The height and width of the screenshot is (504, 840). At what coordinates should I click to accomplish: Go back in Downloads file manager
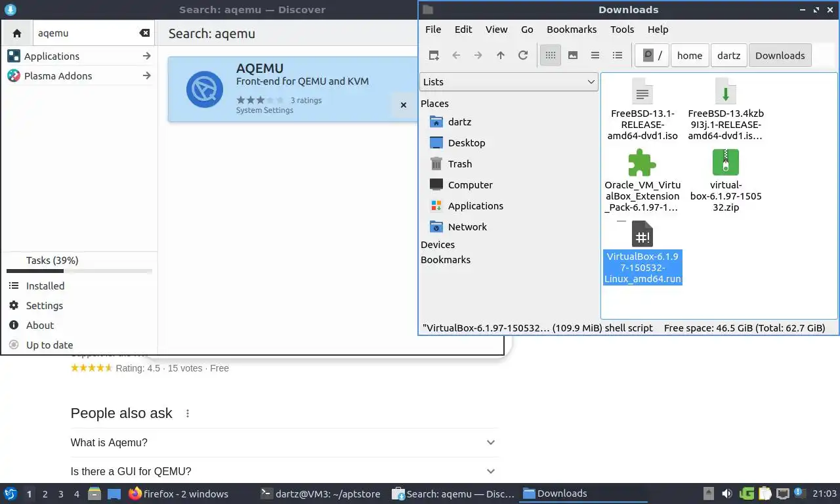coord(456,56)
